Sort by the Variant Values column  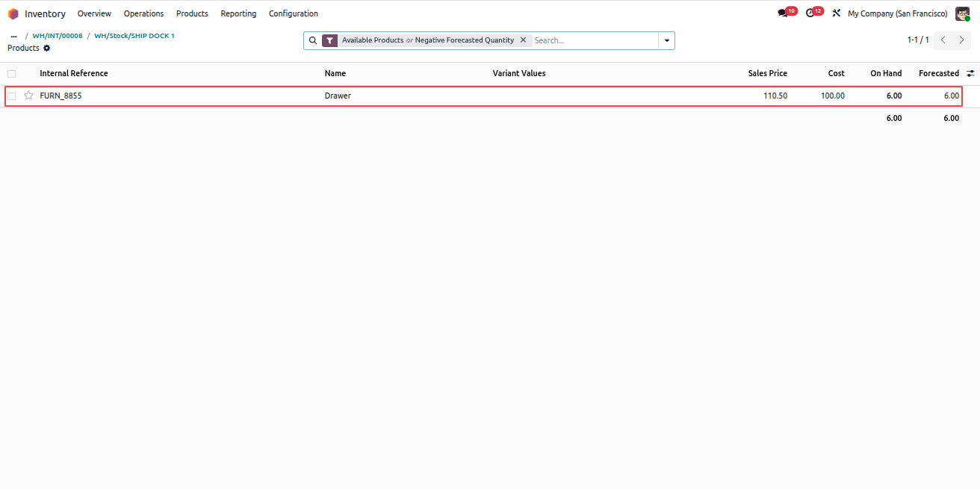tap(519, 73)
